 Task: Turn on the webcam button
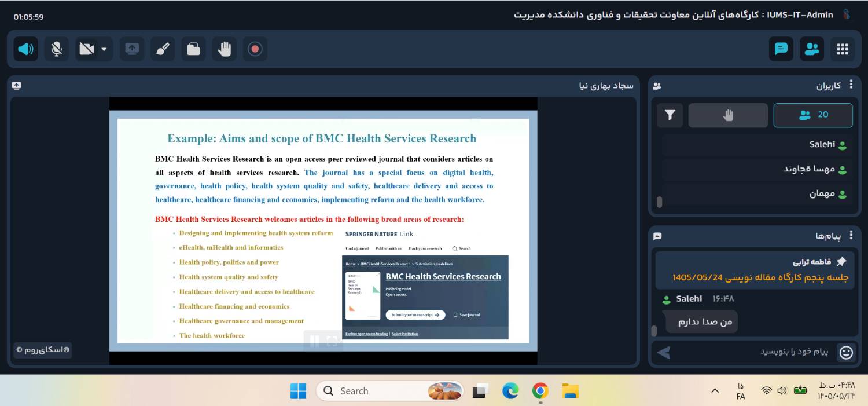(x=87, y=49)
